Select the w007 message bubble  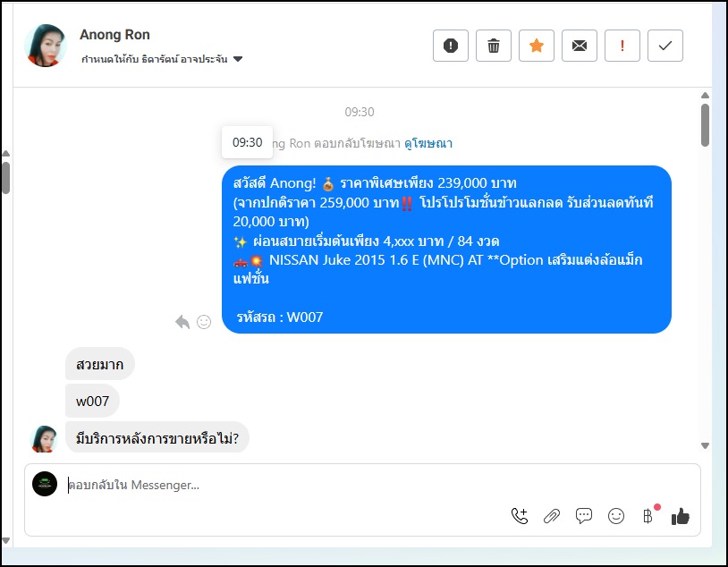point(92,401)
